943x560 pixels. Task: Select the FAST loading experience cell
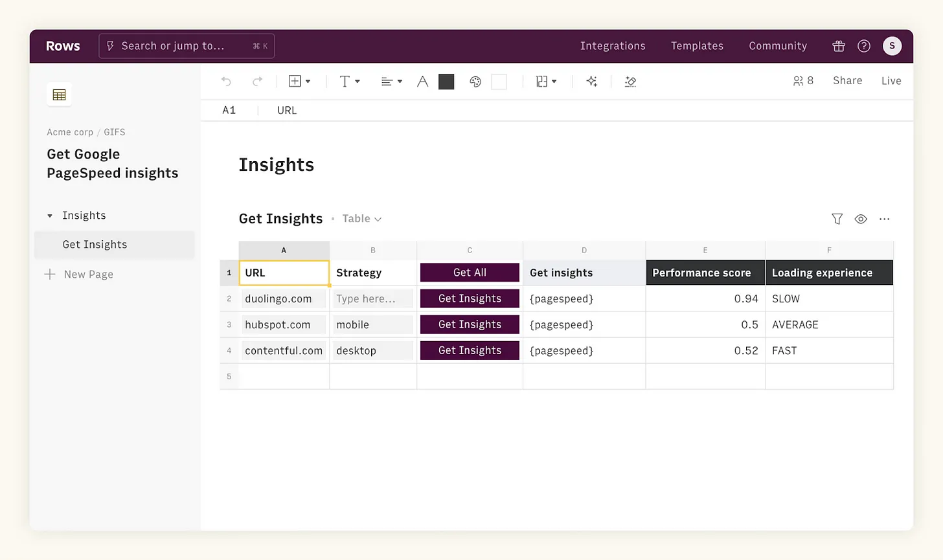tap(829, 350)
